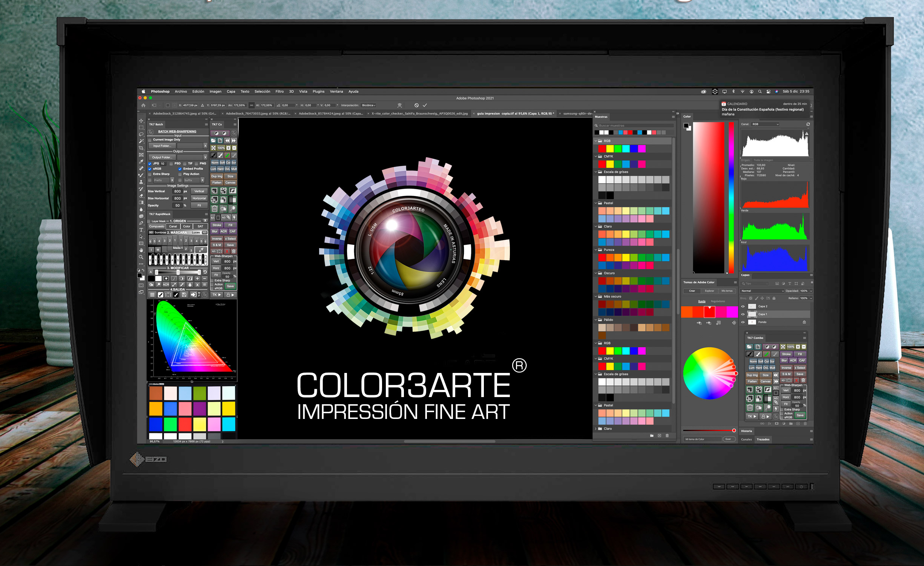Collapse the Pastel swatches group
Screen dimensions: 924x566
point(596,203)
